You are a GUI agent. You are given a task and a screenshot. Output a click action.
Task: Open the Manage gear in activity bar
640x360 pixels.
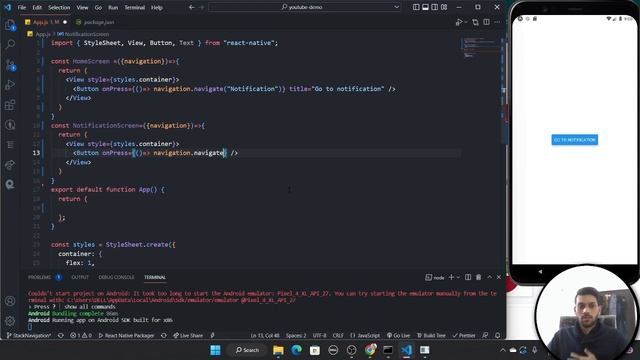click(10, 321)
